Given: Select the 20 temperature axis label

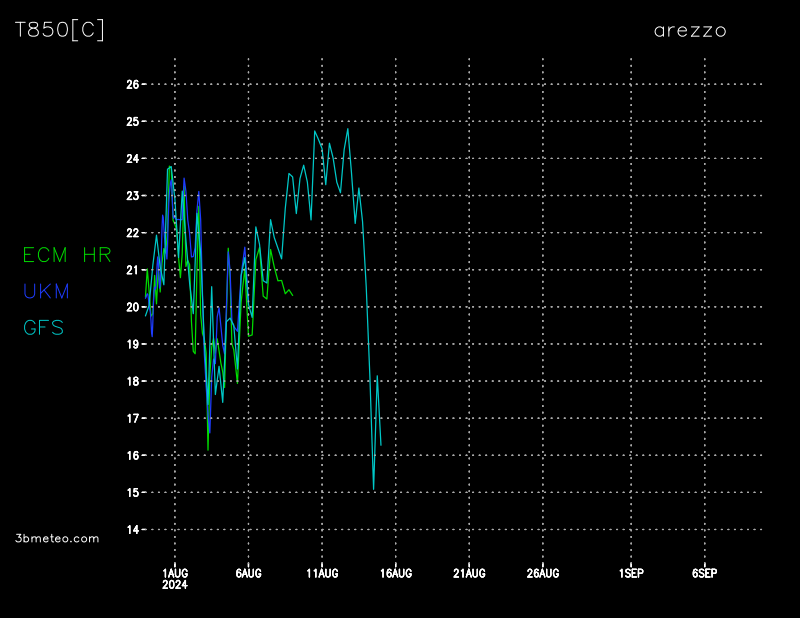Looking at the screenshot, I should pos(132,307).
